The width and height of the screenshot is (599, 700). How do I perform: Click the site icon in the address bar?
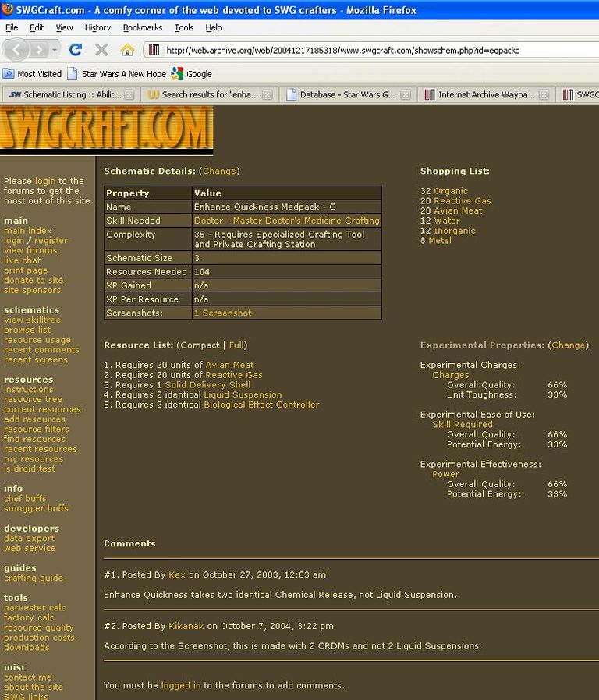pyautogui.click(x=154, y=50)
